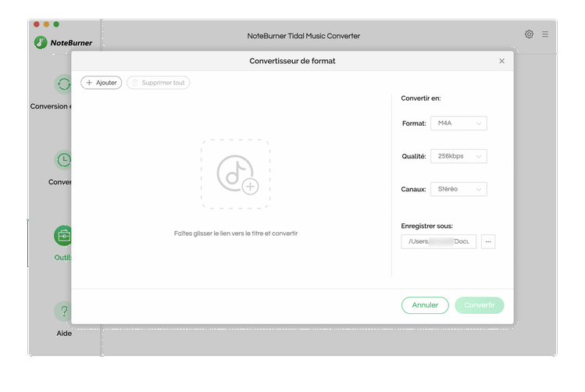Screen dimensions: 585x392
Task: Open the Qualité dropdown showing 256kbps
Action: click(x=458, y=156)
